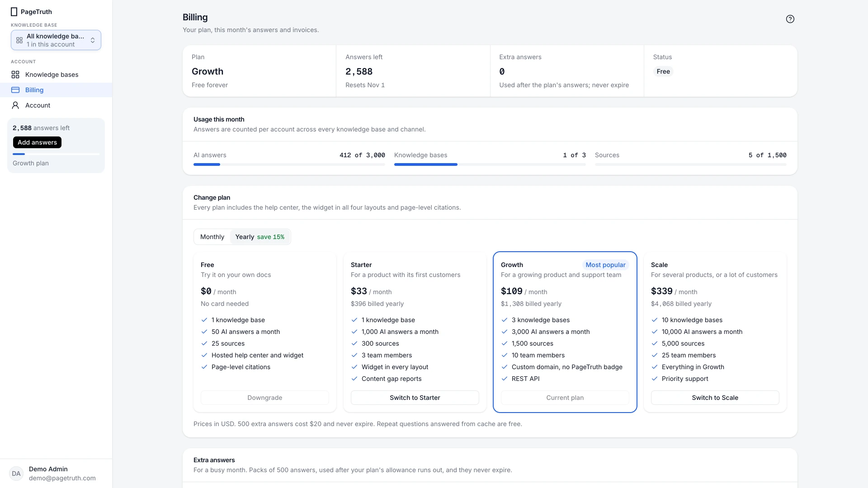This screenshot has height=488, width=868.
Task: Click the Most popular badge
Action: (605, 265)
